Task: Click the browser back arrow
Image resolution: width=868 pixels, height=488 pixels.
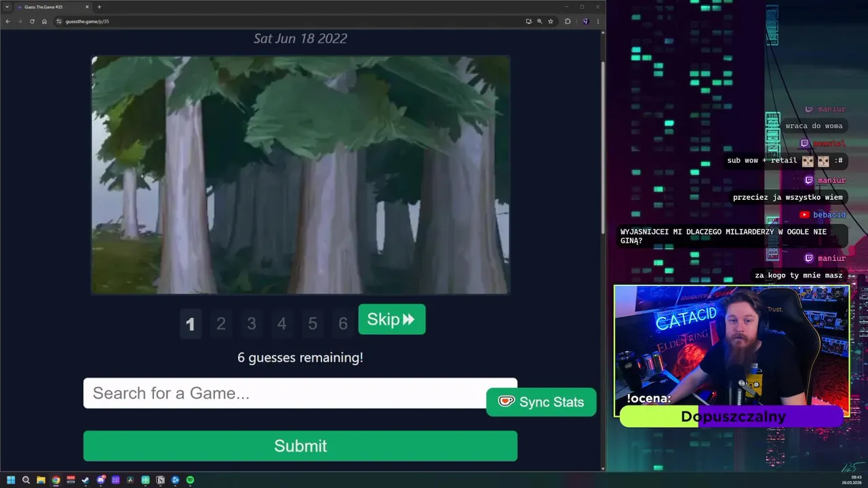Action: [x=8, y=21]
